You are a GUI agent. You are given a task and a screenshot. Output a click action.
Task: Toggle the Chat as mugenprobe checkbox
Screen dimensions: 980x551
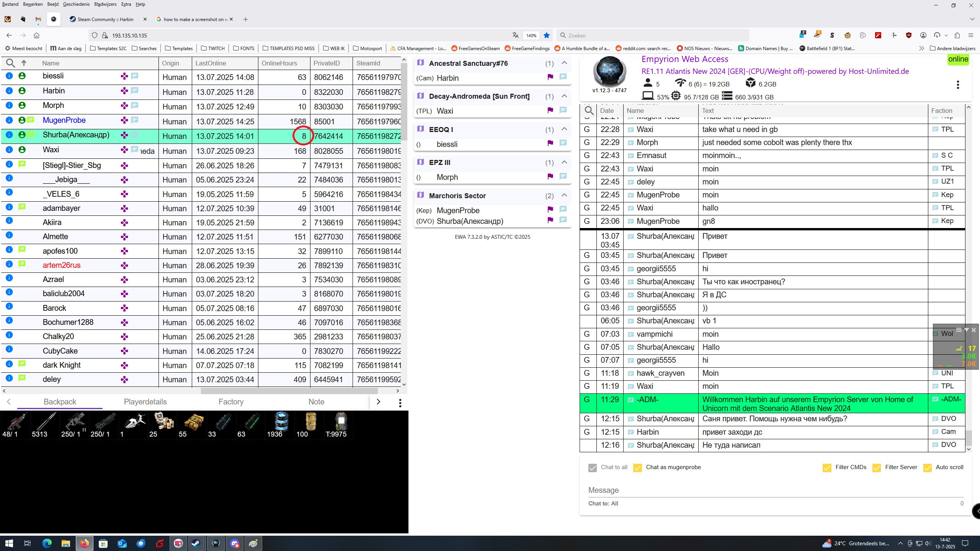pos(637,468)
